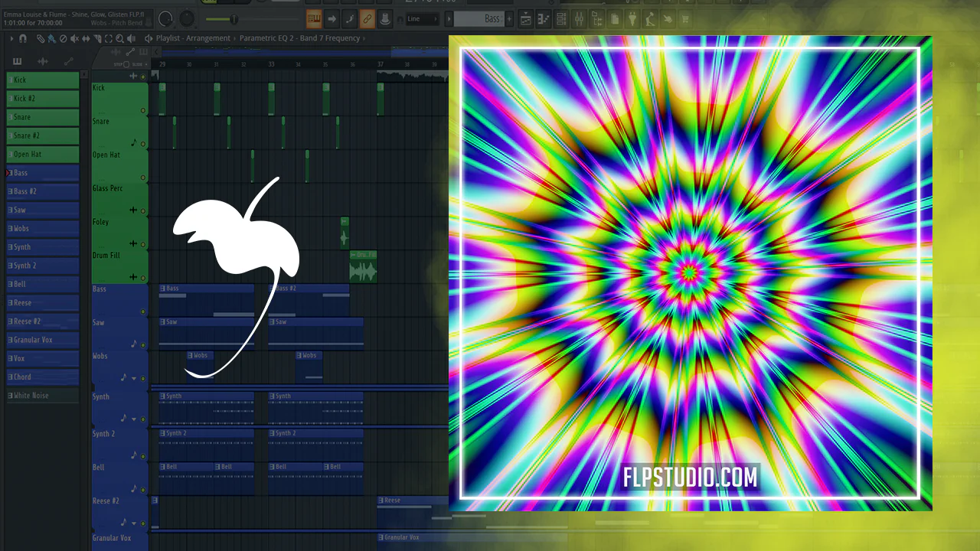Screen dimensions: 980x551
Task: Choose the Select tool in playlist toolbar
Action: point(109,38)
